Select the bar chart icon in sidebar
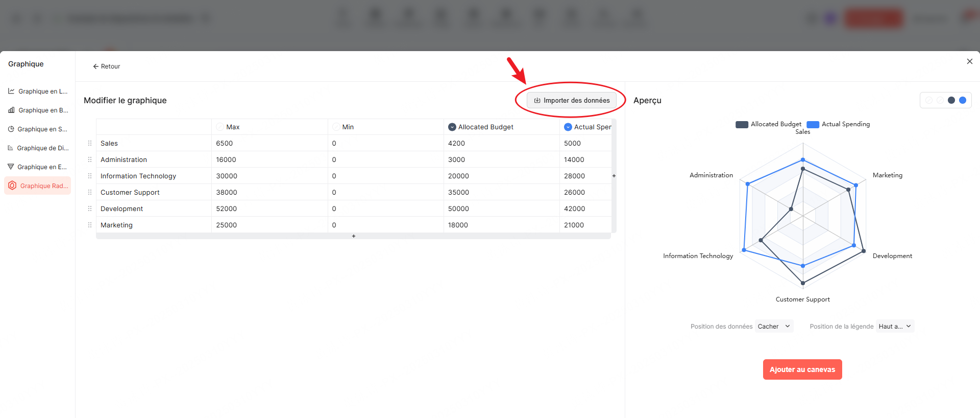Image resolution: width=980 pixels, height=418 pixels. [11, 110]
